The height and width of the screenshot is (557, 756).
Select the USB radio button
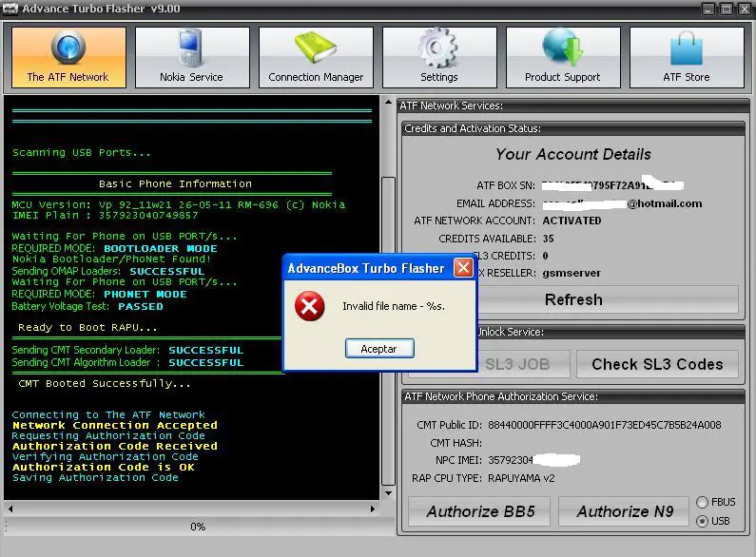coord(702,521)
